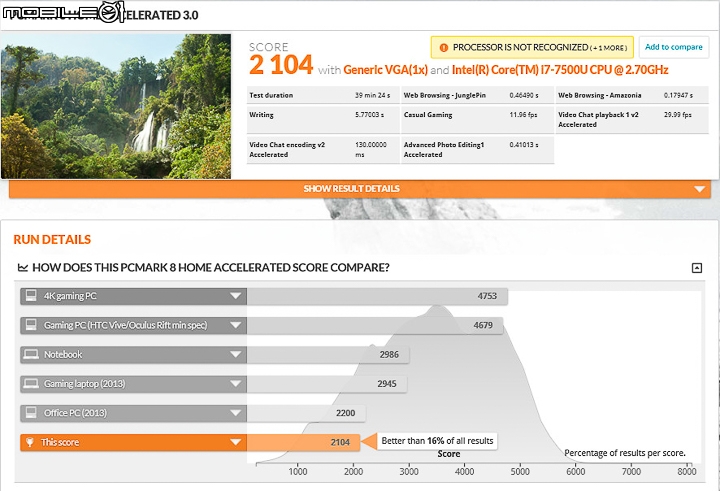Screen dimensions: 720x491
Task: Open the Intel Core i7-7500U CPU link
Action: (x=560, y=70)
